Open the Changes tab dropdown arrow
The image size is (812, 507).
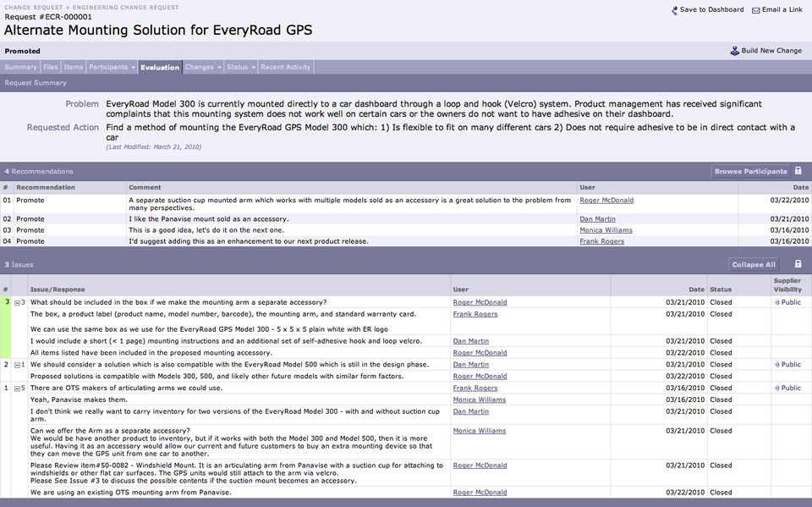click(x=219, y=68)
